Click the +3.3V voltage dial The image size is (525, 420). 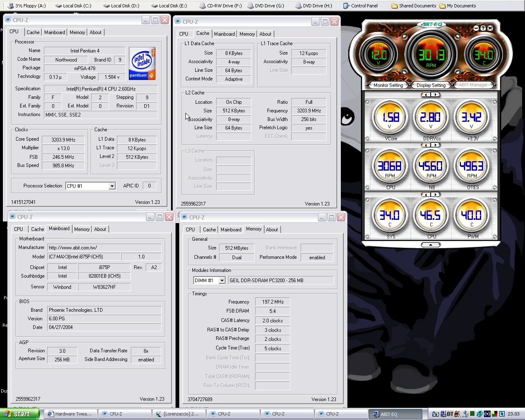tap(472, 118)
